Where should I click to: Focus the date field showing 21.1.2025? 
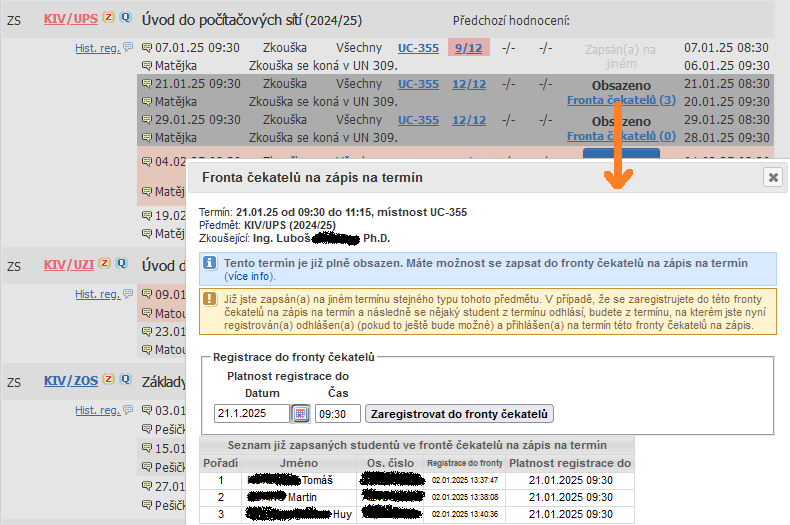click(x=251, y=414)
